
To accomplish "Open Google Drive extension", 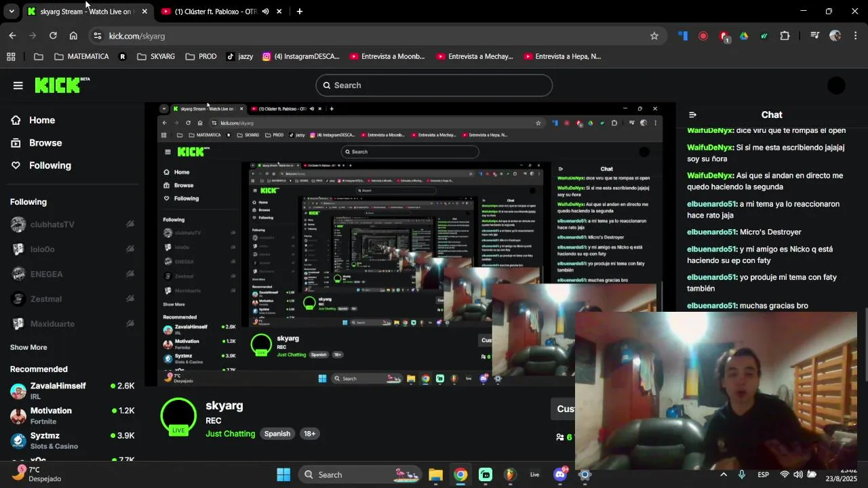I will point(744,36).
